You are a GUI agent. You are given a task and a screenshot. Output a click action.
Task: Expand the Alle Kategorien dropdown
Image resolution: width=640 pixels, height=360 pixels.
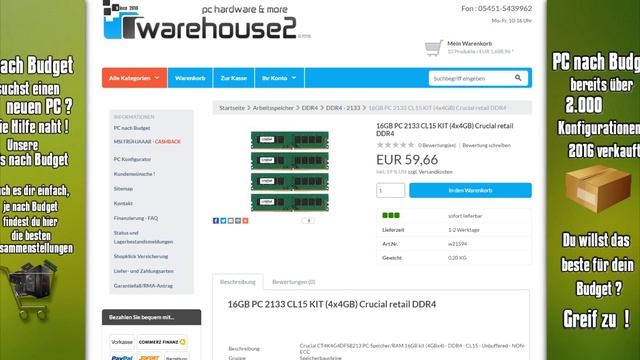pos(134,78)
